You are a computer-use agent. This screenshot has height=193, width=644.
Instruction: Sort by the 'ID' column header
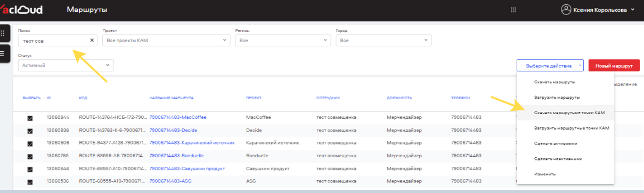(x=49, y=98)
